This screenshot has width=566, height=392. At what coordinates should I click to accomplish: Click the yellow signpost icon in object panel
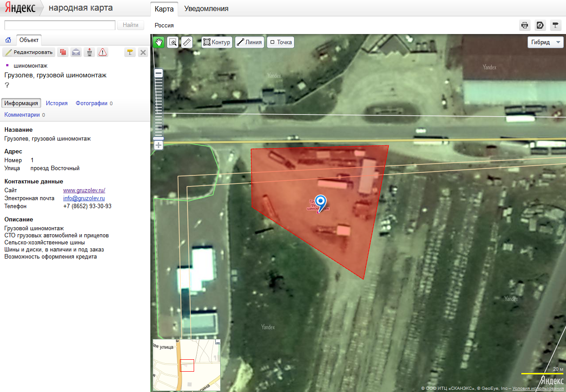click(130, 53)
